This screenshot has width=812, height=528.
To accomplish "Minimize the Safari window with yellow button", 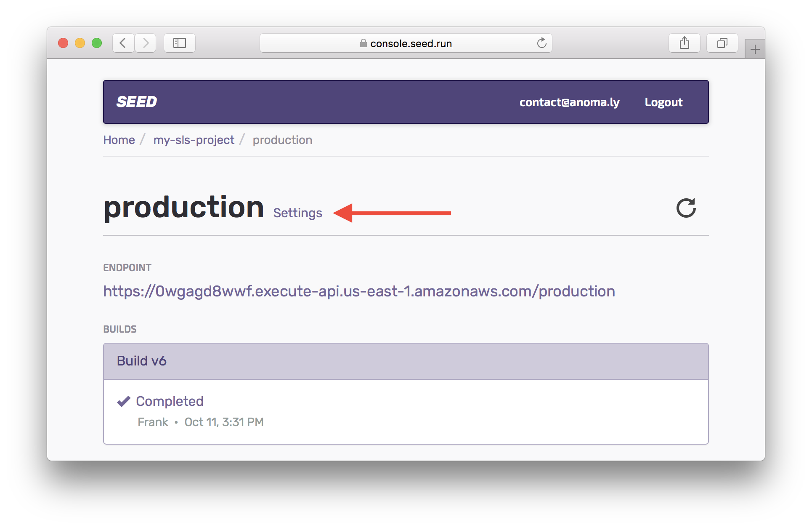I will (80, 43).
